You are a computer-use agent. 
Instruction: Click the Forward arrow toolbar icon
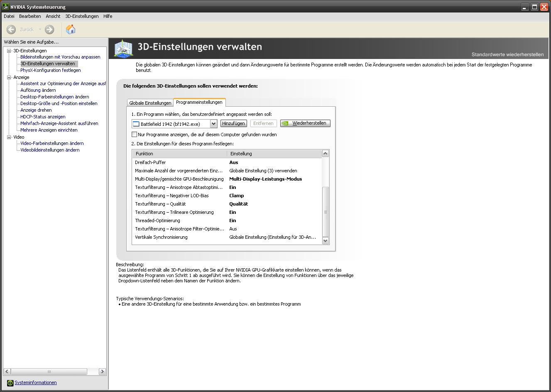(49, 29)
